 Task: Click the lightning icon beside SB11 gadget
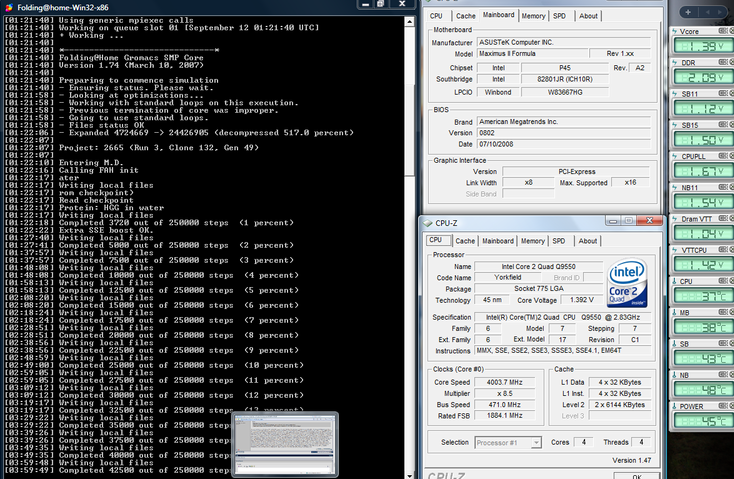pyautogui.click(x=675, y=94)
